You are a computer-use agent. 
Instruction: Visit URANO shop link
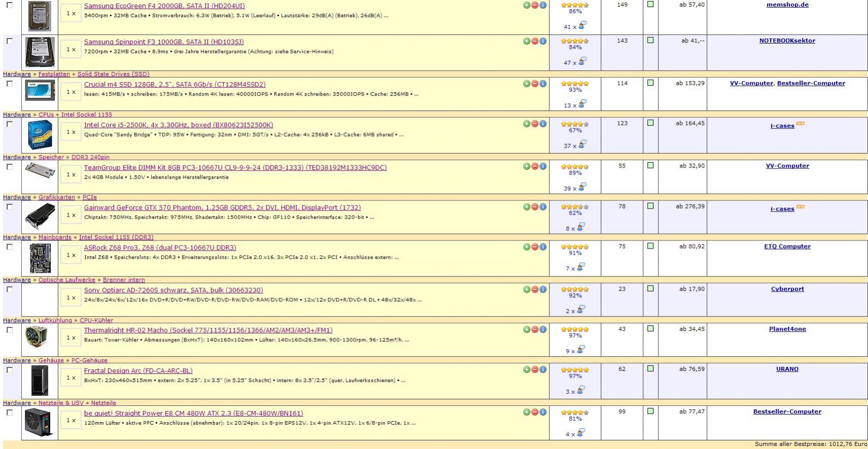[787, 369]
